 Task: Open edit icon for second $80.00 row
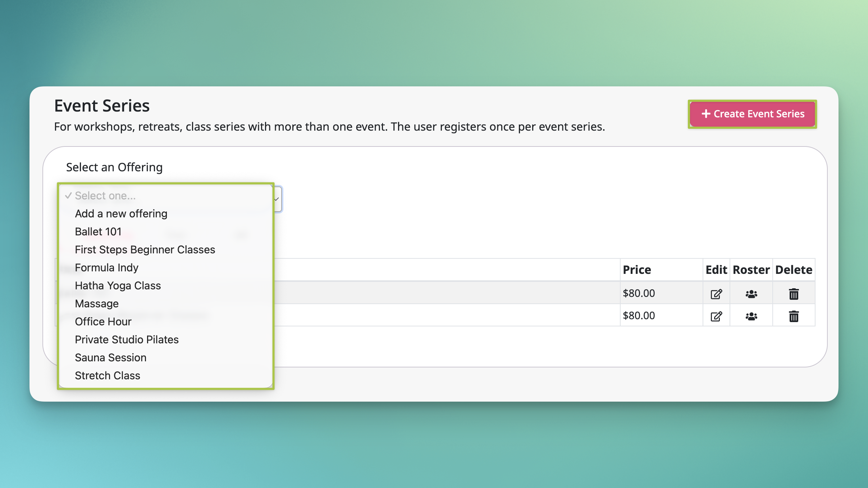[716, 316]
